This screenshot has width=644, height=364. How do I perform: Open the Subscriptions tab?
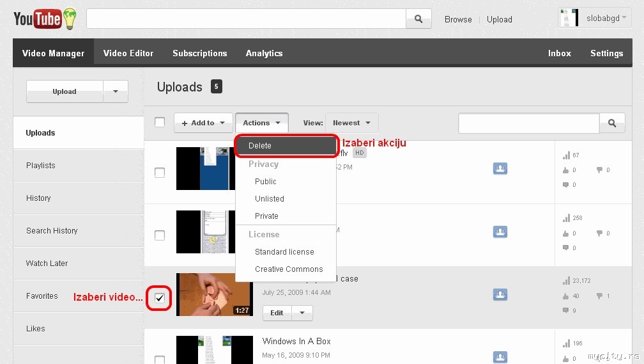tap(199, 53)
